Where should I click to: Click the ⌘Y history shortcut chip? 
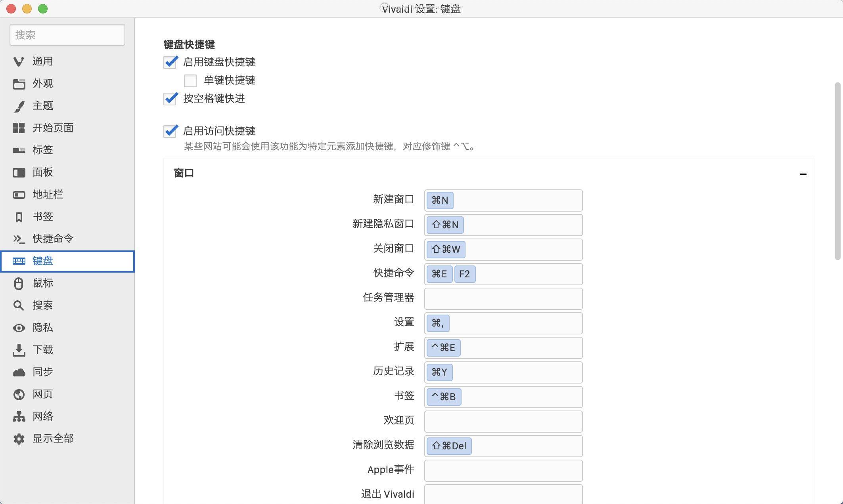point(439,372)
